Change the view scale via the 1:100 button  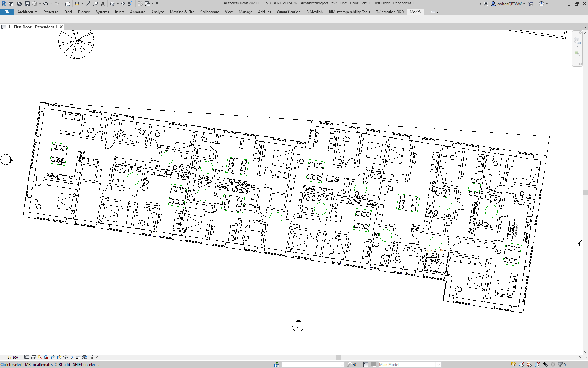12,357
